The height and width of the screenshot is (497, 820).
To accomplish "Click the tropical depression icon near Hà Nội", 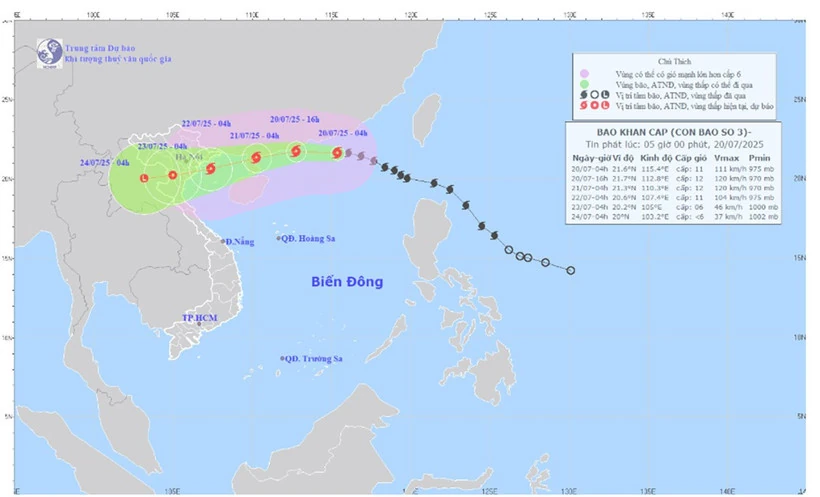I will [173, 175].
